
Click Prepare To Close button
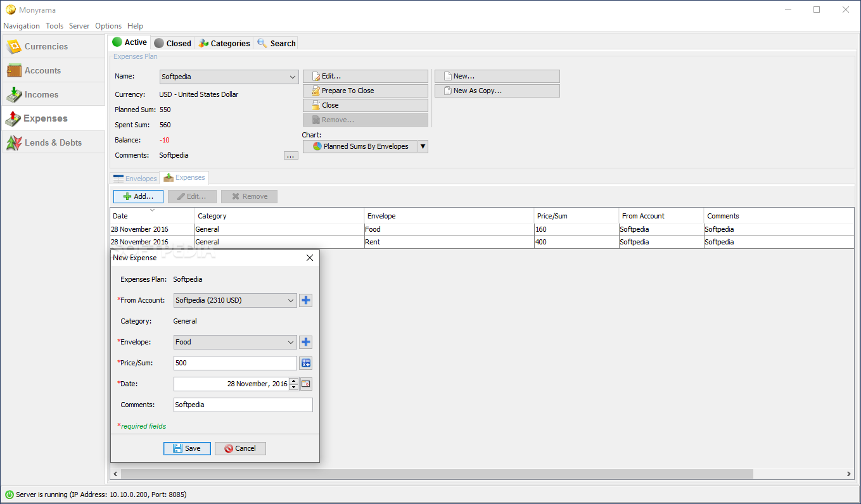[x=366, y=91]
